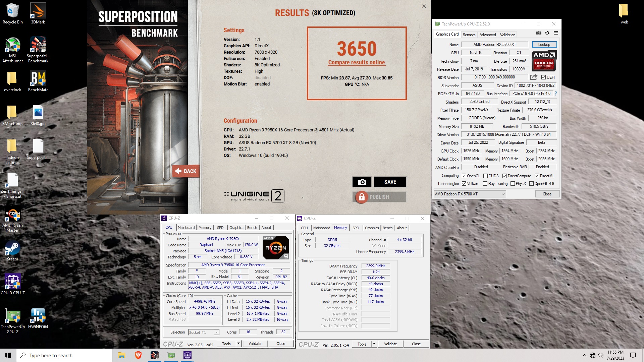Click PUBLISH button
Image resolution: width=644 pixels, height=362 pixels.
pos(379,197)
